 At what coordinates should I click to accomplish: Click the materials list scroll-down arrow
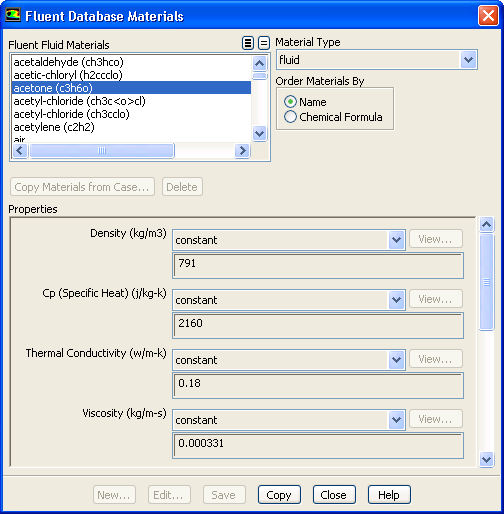click(x=259, y=134)
